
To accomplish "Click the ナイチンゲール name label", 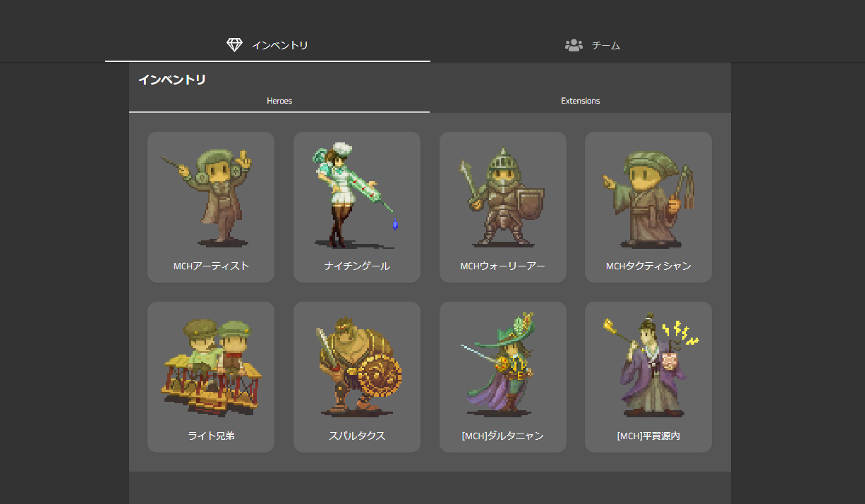I will point(357,266).
